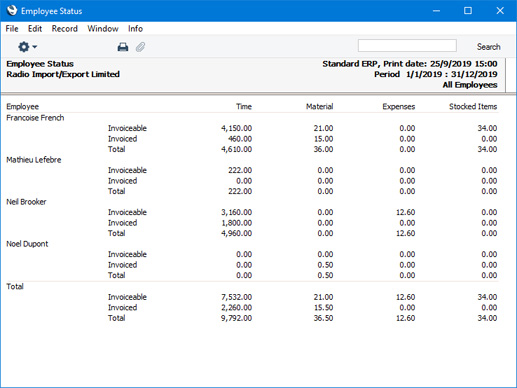Click the Total section label at bottom

[15, 286]
